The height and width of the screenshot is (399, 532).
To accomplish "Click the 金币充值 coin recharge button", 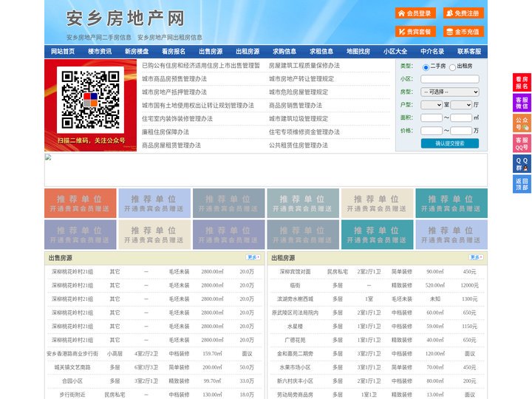I will click(463, 32).
